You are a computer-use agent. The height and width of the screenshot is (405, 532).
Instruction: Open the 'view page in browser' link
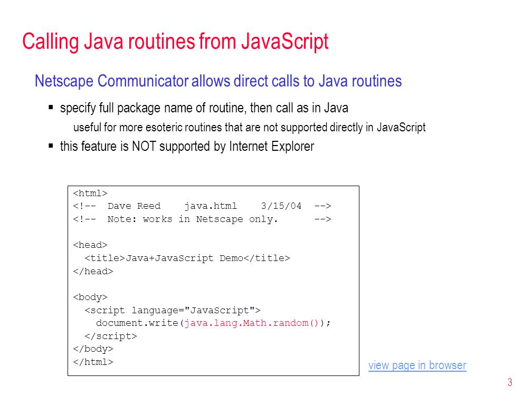pos(417,365)
